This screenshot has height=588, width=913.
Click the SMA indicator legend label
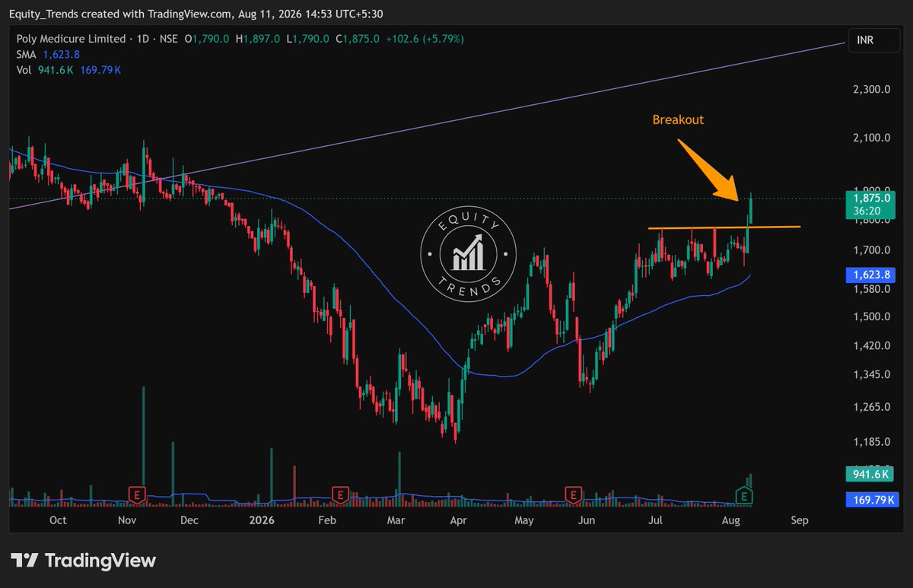27,55
